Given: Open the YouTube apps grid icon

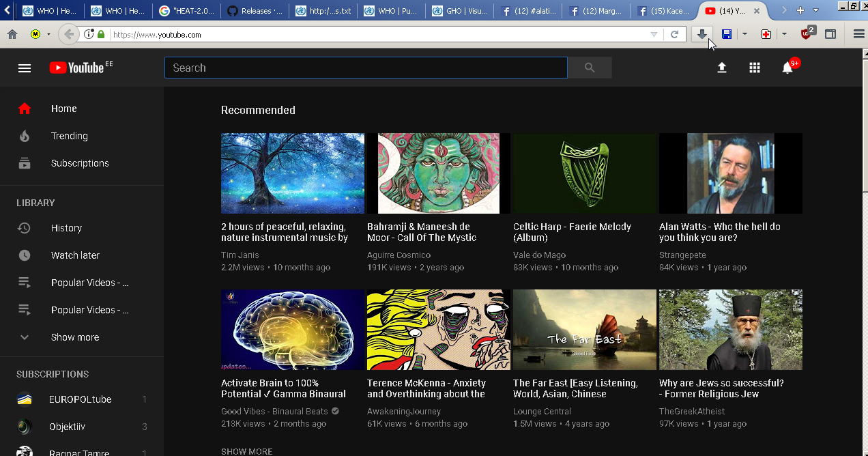Looking at the screenshot, I should pyautogui.click(x=754, y=68).
